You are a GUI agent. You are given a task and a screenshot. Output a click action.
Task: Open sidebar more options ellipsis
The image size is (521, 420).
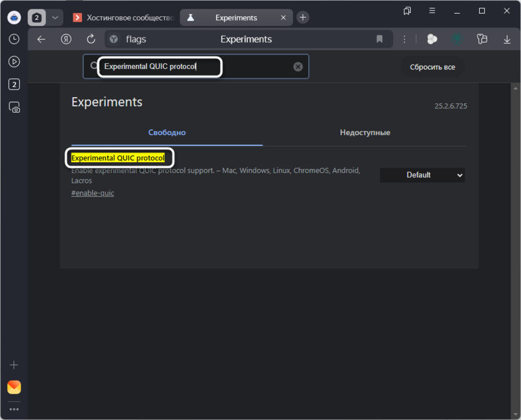[x=14, y=409]
